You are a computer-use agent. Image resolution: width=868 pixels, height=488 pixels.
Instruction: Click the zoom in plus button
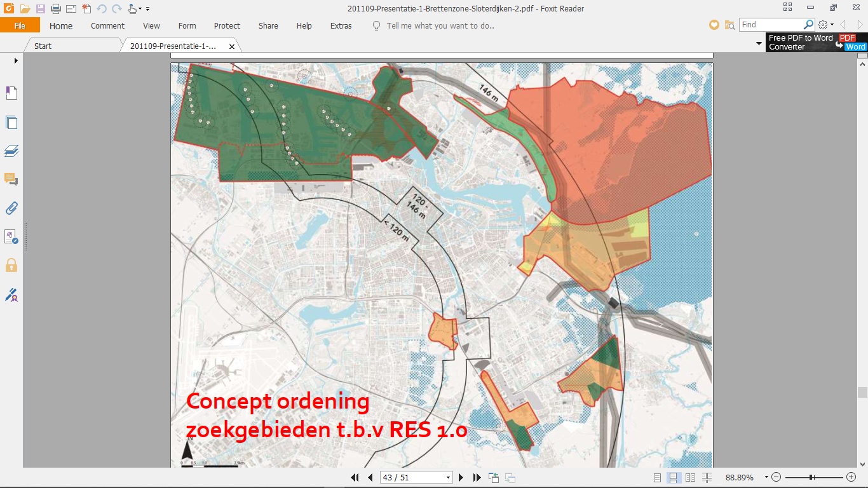click(x=851, y=477)
